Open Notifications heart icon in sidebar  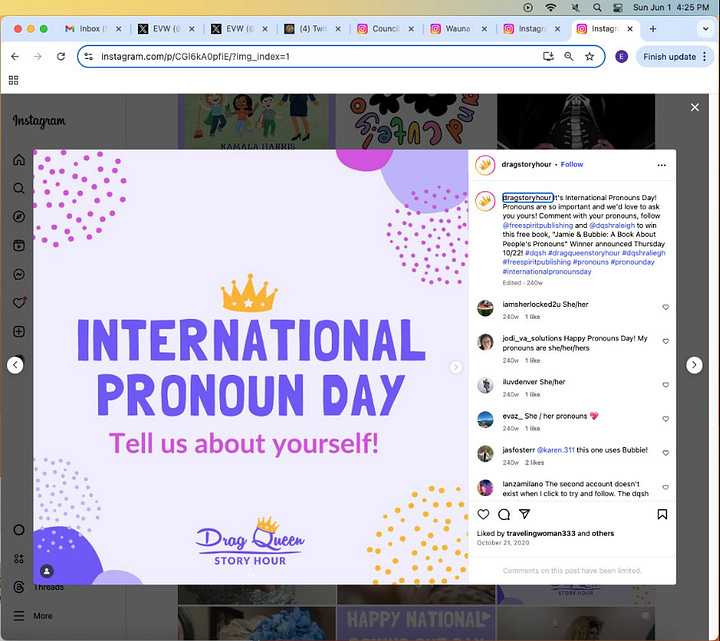(x=19, y=303)
